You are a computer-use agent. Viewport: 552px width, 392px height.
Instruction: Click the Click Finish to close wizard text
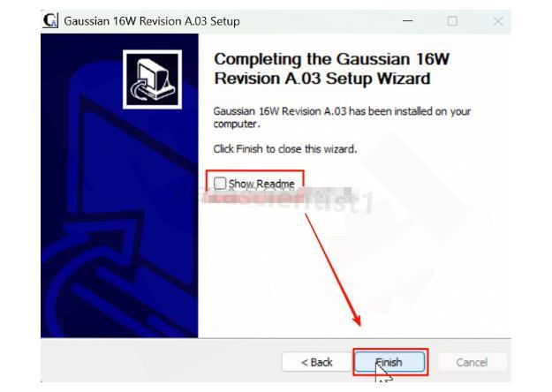tap(285, 149)
